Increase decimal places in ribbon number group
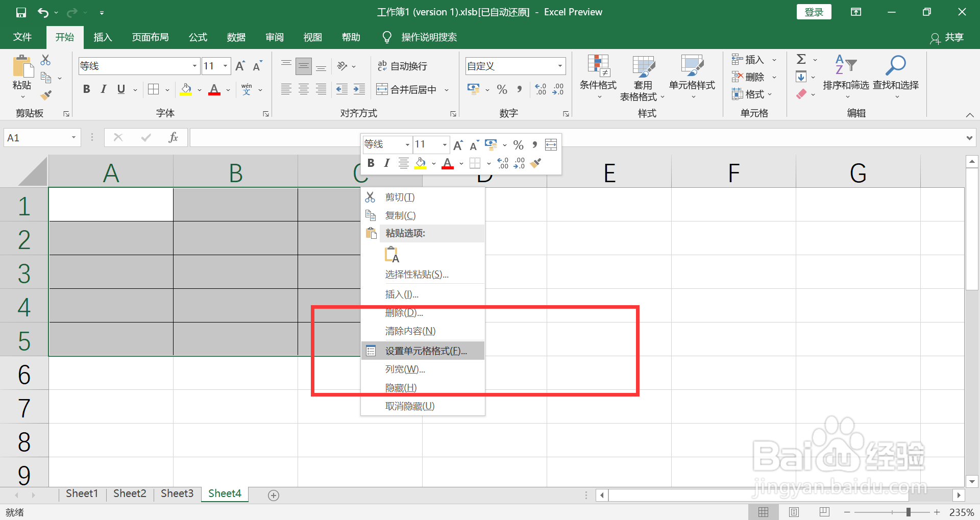This screenshot has width=980, height=520. coord(541,89)
